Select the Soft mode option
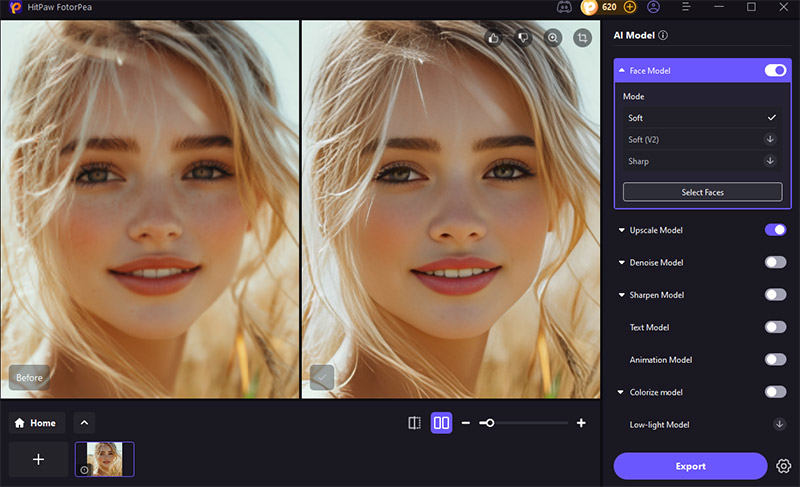Screen dimensions: 800x487 coord(702,118)
